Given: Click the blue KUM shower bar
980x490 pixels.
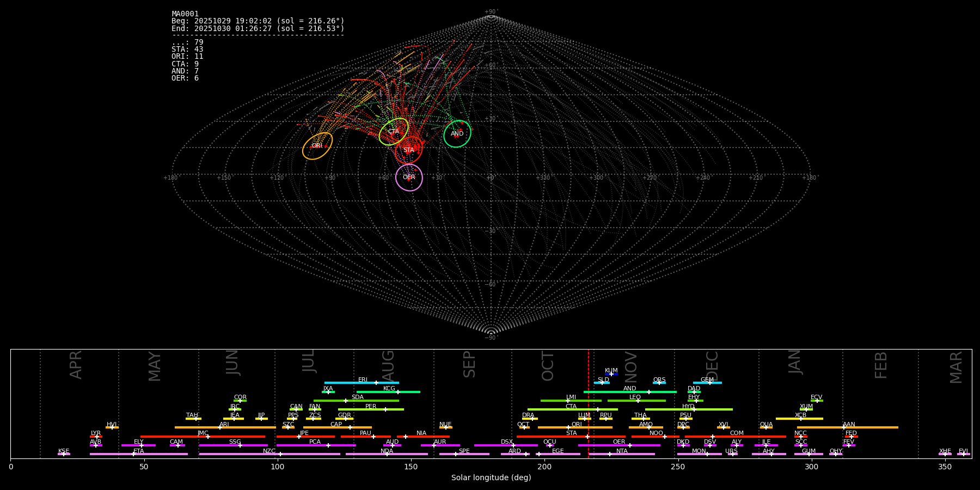Looking at the screenshot, I should coord(611,374).
